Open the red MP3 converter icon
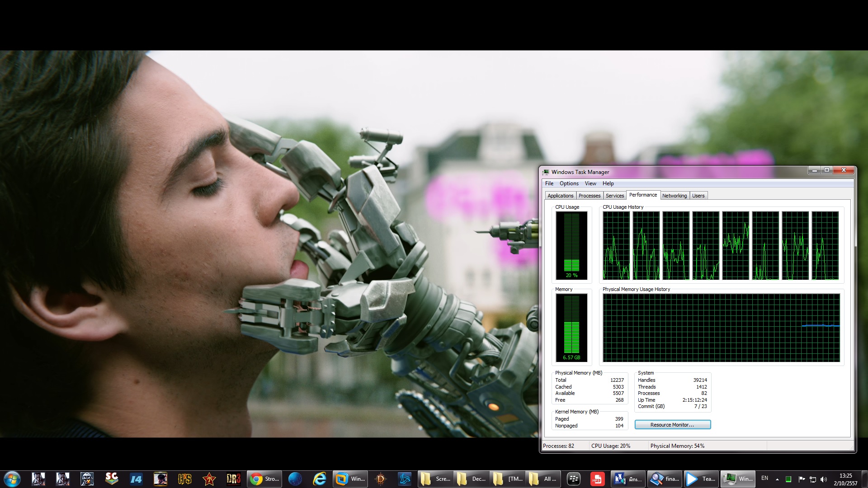The height and width of the screenshot is (488, 868). coord(597,479)
